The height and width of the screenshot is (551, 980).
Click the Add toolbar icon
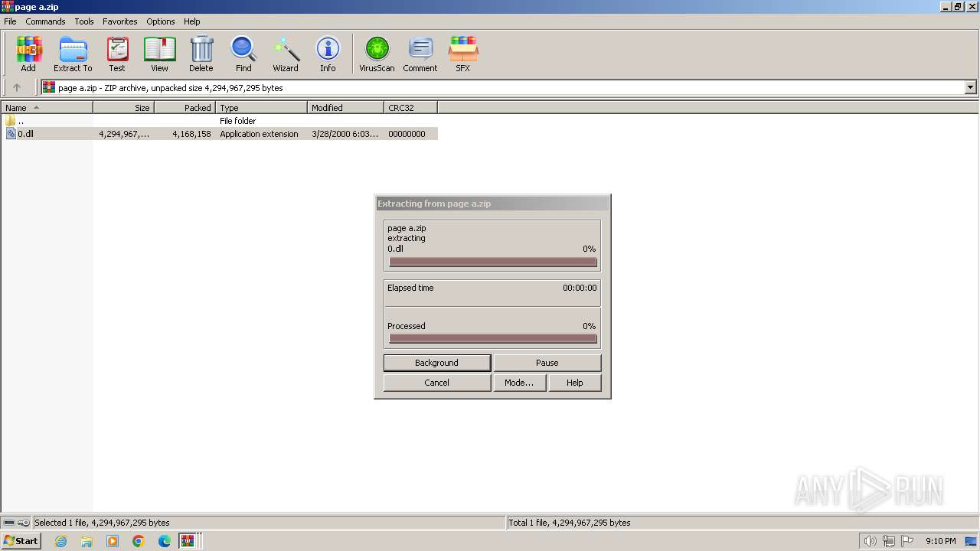(28, 54)
